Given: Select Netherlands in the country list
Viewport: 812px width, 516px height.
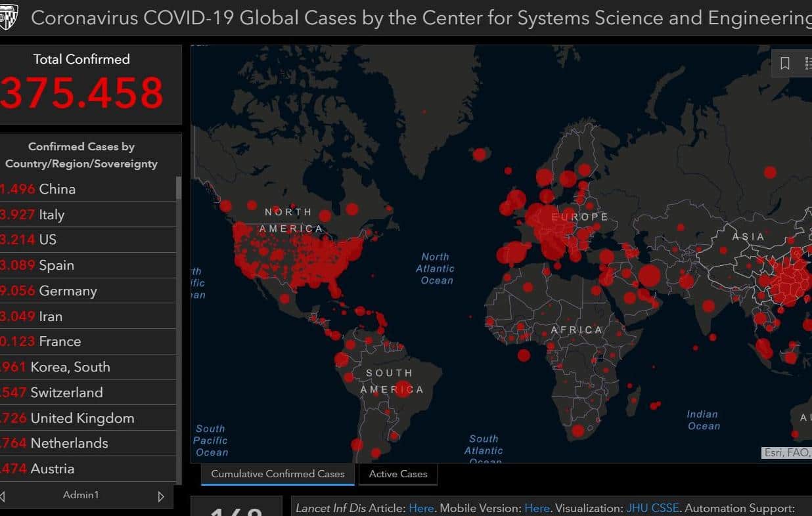Looking at the screenshot, I should pyautogui.click(x=88, y=443).
